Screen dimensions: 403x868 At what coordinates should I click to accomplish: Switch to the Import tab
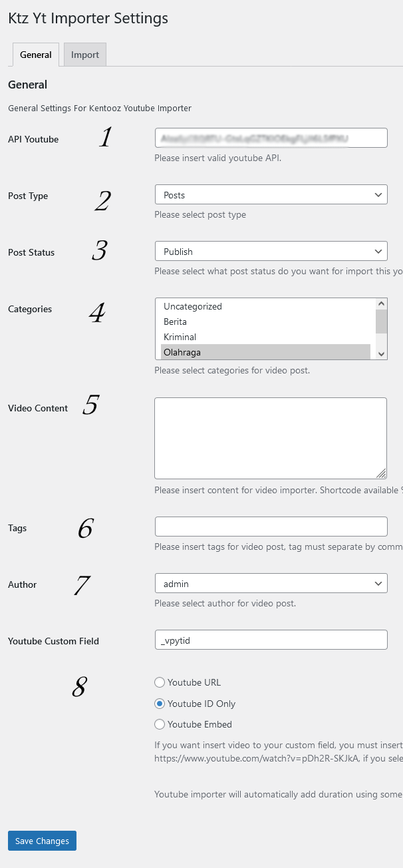click(x=84, y=55)
